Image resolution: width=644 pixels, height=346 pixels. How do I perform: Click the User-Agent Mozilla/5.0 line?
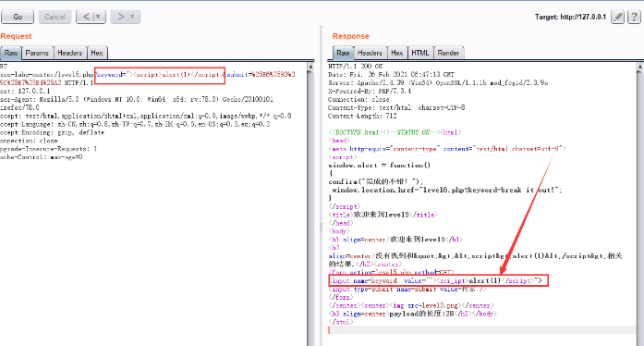[x=137, y=99]
